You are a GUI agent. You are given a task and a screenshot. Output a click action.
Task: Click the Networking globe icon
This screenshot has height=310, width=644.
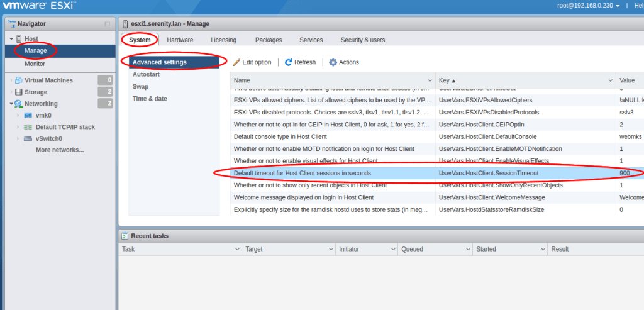point(18,104)
